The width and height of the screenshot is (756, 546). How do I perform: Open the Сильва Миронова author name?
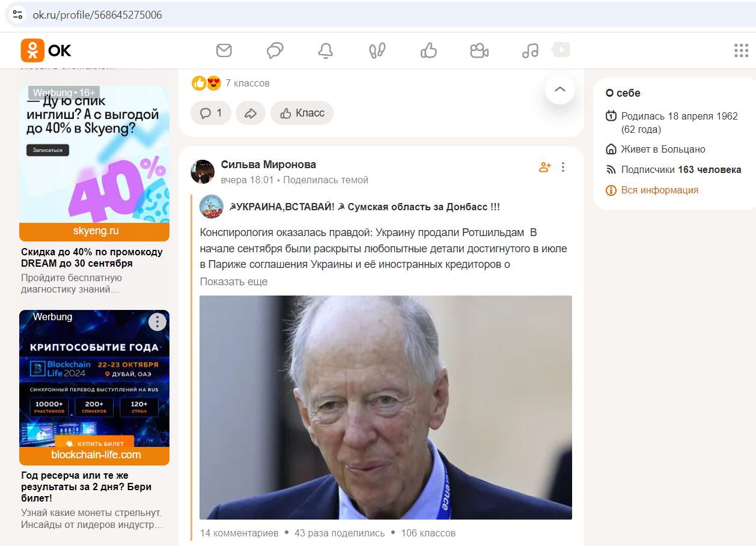pos(269,165)
